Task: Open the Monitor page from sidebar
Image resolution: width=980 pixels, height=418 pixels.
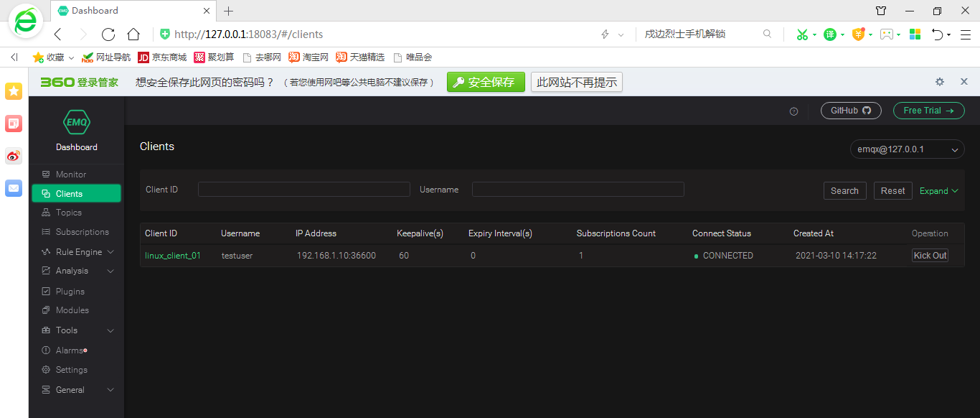Action: (x=70, y=174)
